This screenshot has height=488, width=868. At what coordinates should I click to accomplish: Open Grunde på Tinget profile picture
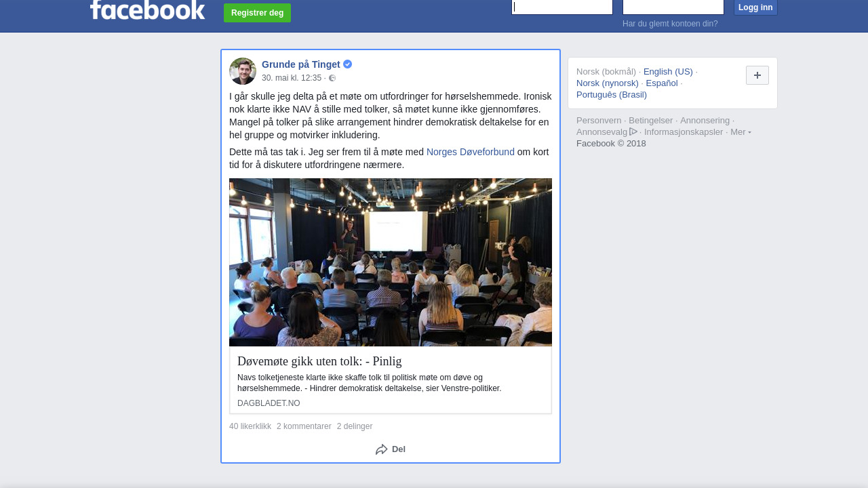coord(243,71)
